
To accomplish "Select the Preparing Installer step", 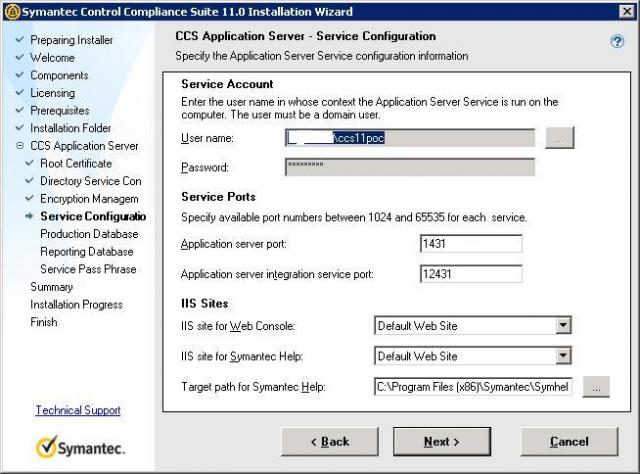I will click(71, 40).
